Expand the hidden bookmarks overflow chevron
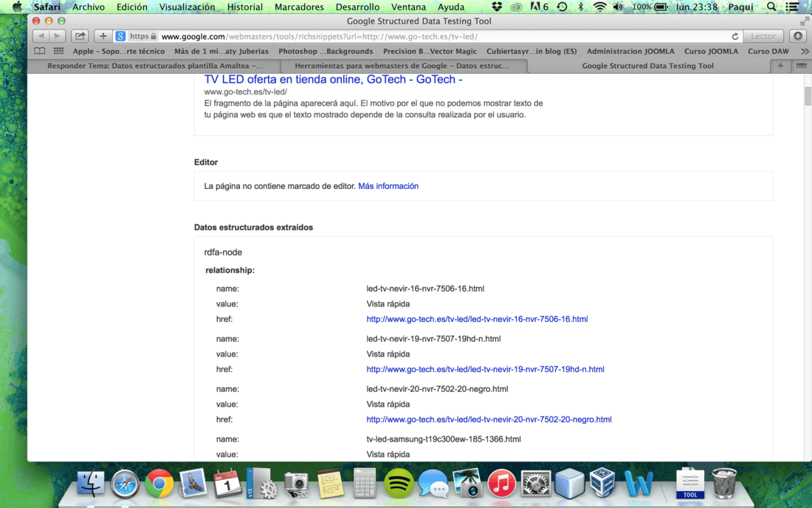 [x=804, y=51]
